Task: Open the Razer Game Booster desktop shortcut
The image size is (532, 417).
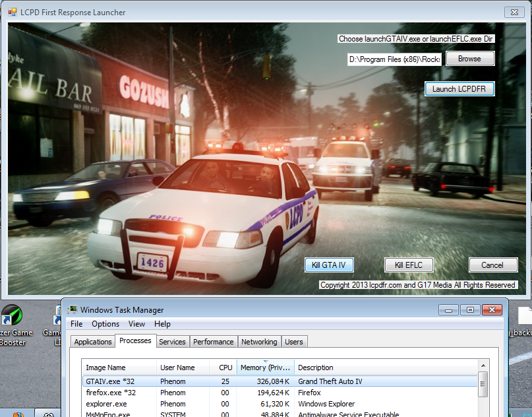Action: coord(11,315)
